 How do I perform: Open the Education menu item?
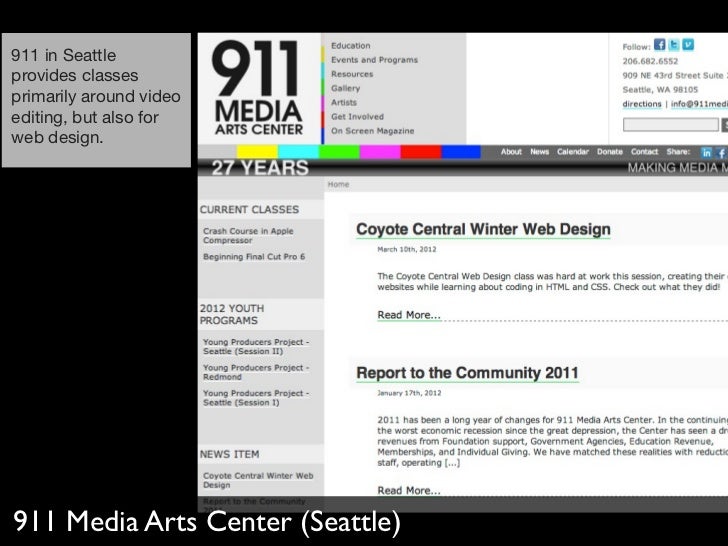pos(351,46)
